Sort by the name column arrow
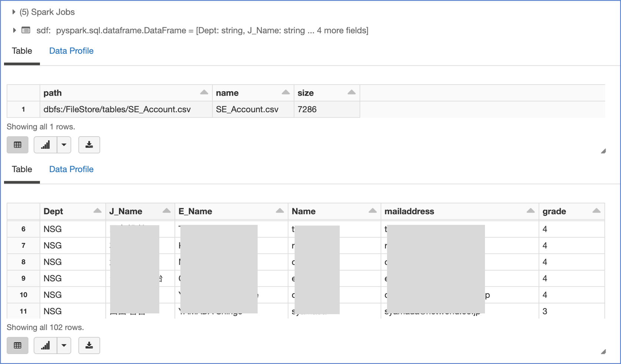Screen dimensions: 621x364 286,92
